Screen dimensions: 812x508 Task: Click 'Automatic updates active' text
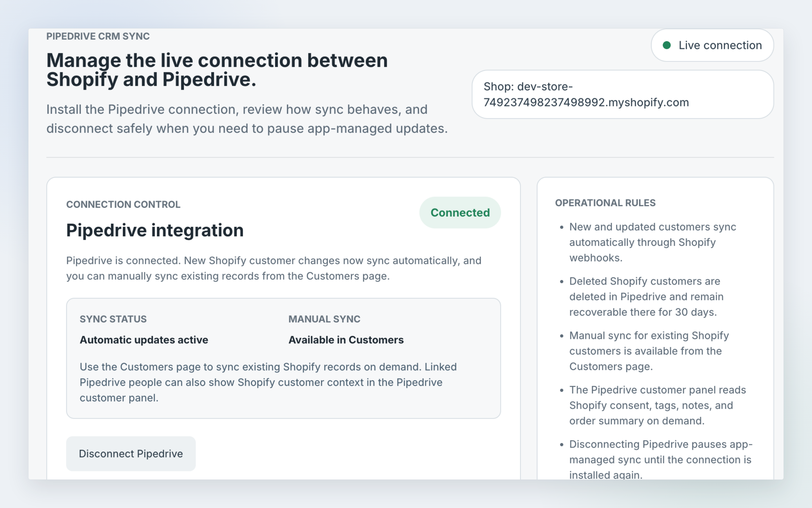(144, 340)
